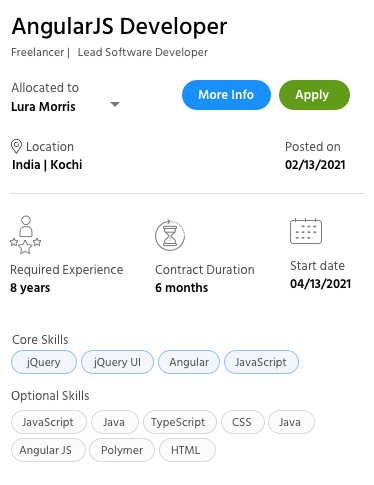Screen dimensions: 374x485
Task: Open More Info for this job
Action: coord(226,95)
